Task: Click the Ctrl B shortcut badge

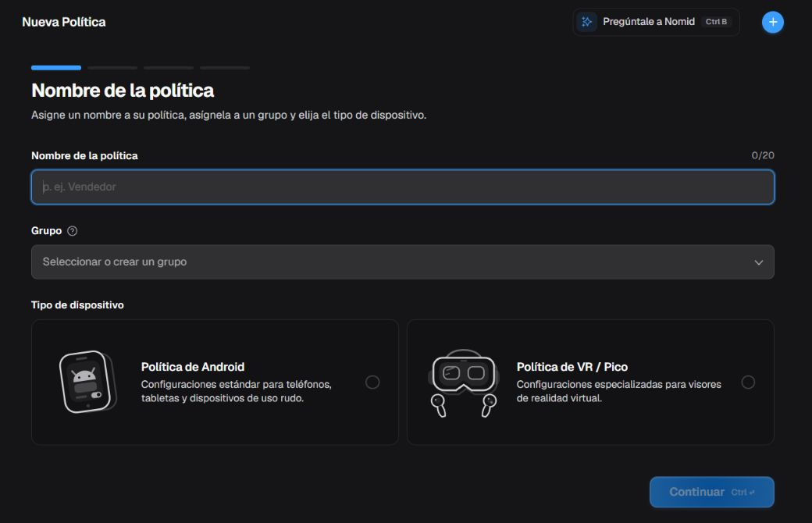Action: (716, 22)
